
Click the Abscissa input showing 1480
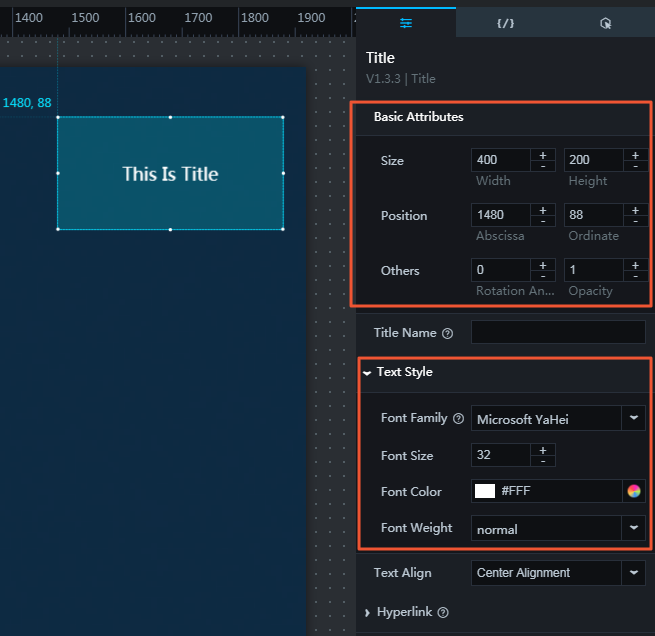(x=501, y=215)
